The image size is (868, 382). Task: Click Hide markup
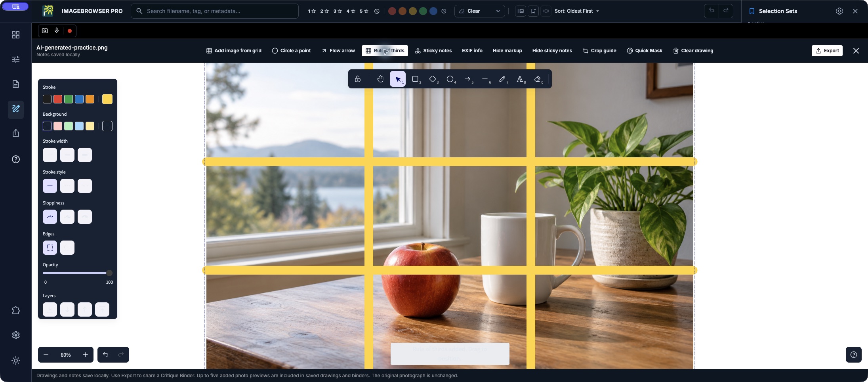pos(507,51)
